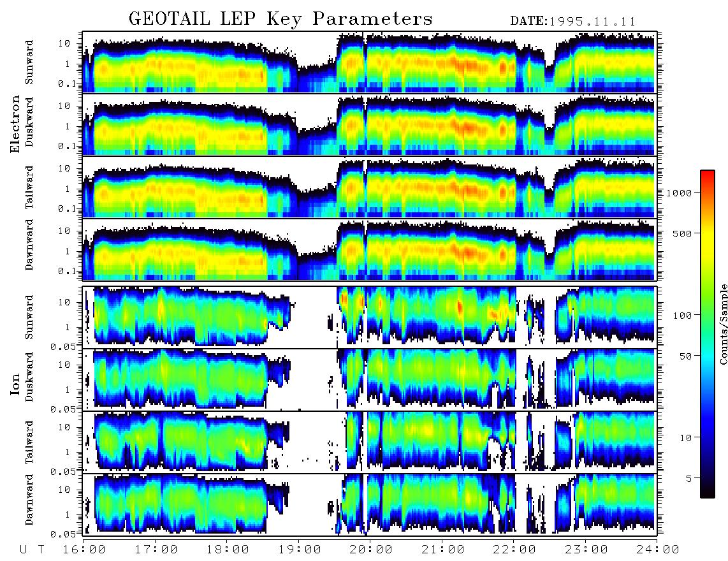Image resolution: width=728 pixels, height=561 pixels.
Task: Click the Ion Sunward spectrogram panel
Action: coord(370,317)
